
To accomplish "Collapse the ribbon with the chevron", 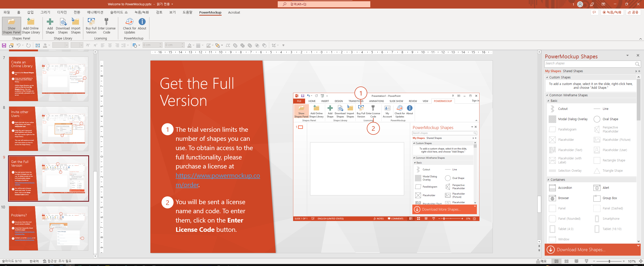I will point(640,39).
